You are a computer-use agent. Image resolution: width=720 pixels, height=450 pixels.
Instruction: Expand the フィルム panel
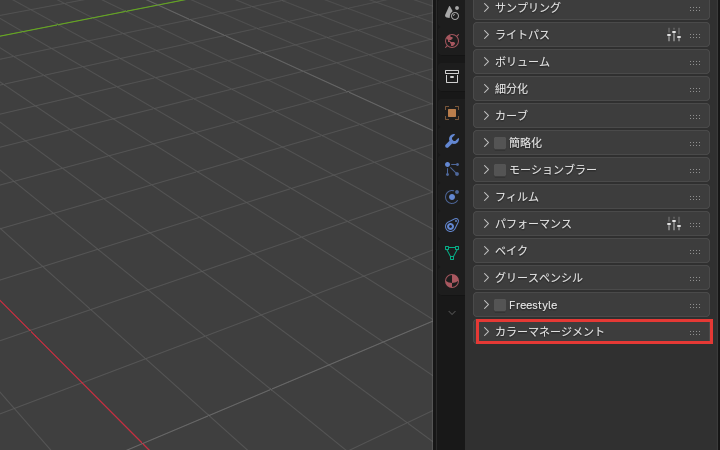pyautogui.click(x=486, y=197)
